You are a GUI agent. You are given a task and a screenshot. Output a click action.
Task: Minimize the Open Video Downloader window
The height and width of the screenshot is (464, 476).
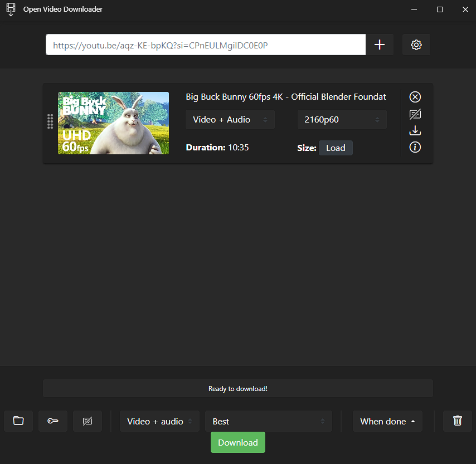click(414, 9)
